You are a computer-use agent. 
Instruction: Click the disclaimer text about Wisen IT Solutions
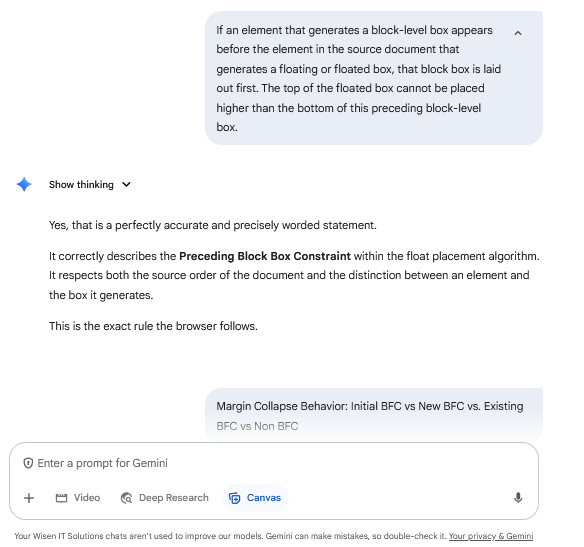230,536
